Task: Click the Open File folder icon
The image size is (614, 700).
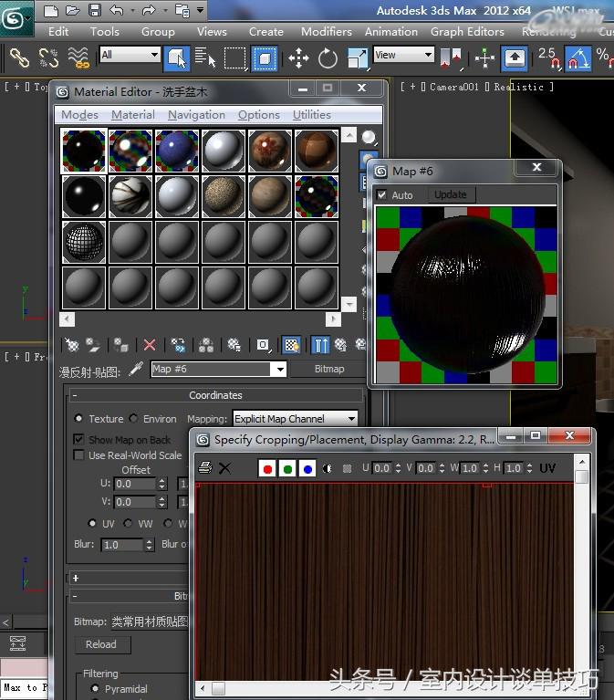Action: [x=73, y=10]
